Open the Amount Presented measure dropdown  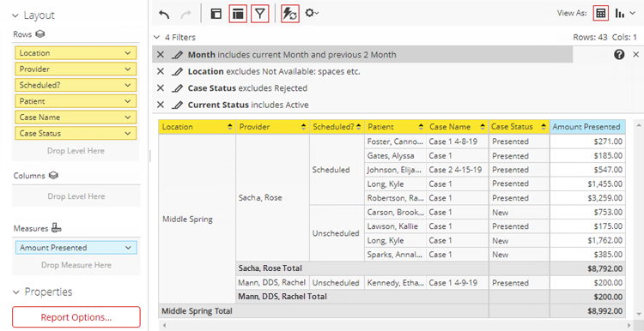coord(128,248)
